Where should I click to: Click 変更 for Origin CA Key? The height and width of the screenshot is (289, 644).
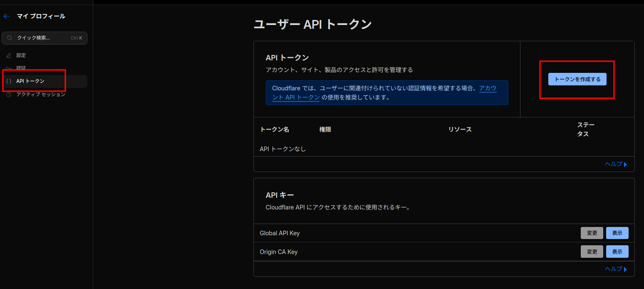point(592,252)
